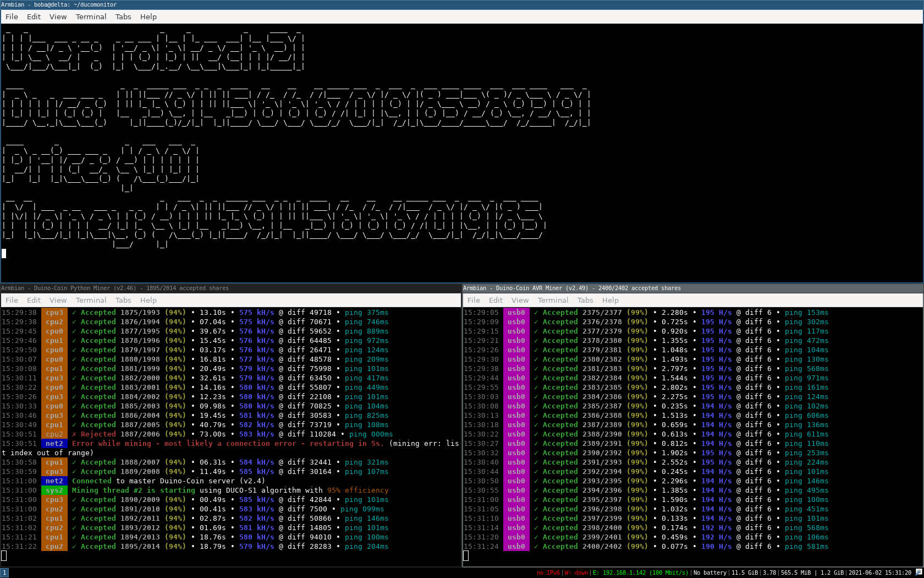Open Terminal menu in Python Miner window
Screen dimensions: 924x578
[91, 300]
